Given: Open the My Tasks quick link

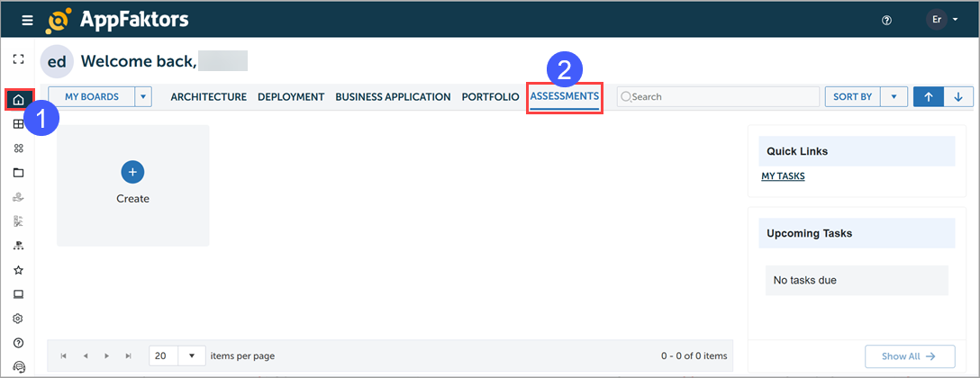Looking at the screenshot, I should click(x=783, y=176).
